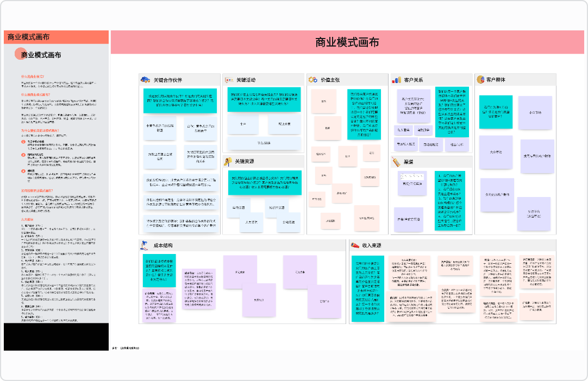Click the game controller icon beside 关键活动
Viewport: 588px width, 381px height.
[x=229, y=80]
